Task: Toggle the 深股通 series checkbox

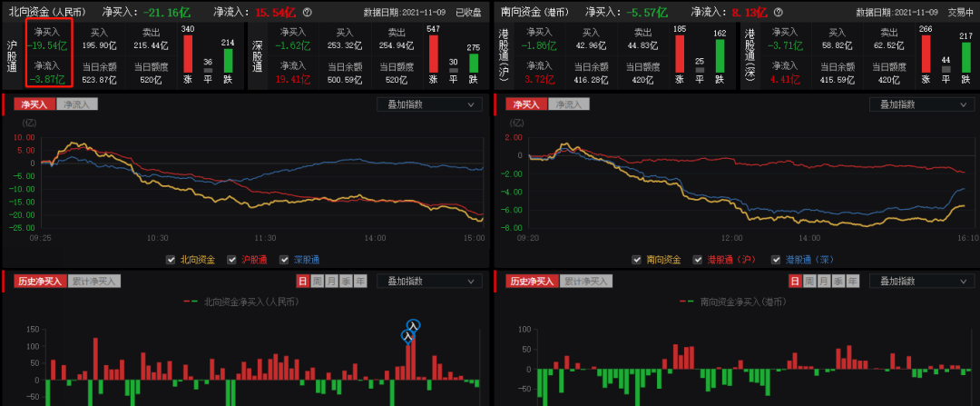Action: [297, 260]
